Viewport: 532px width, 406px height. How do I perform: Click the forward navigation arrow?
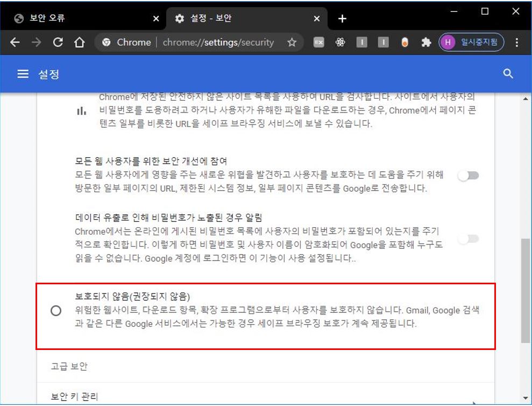click(36, 42)
